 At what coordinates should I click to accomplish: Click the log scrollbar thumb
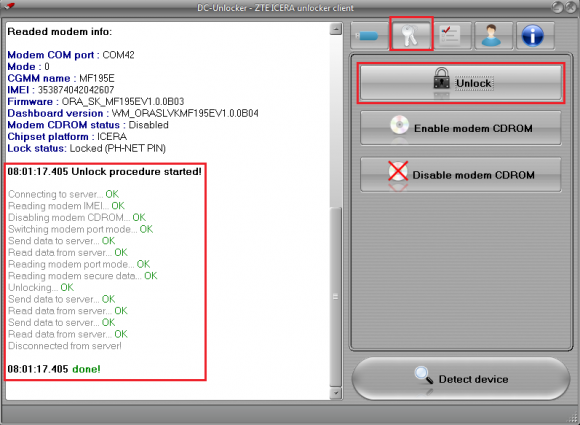coord(336,297)
